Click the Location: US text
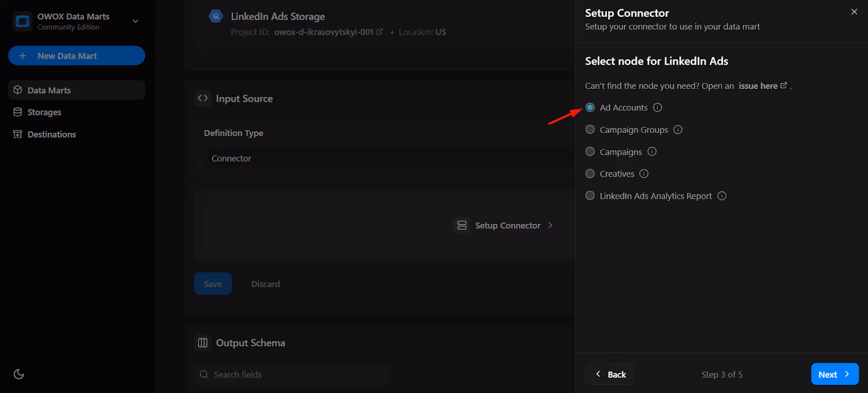Screen dimensions: 868x393 coord(422,32)
